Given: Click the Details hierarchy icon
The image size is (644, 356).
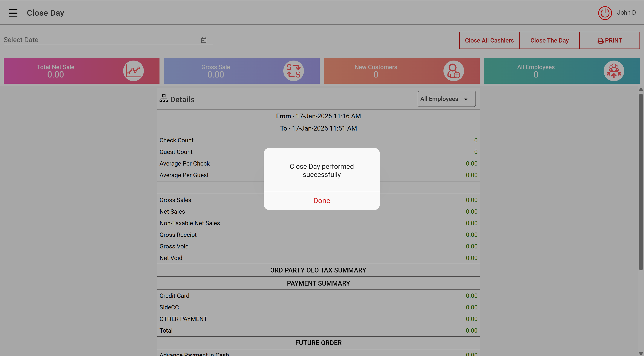Looking at the screenshot, I should click(x=164, y=98).
